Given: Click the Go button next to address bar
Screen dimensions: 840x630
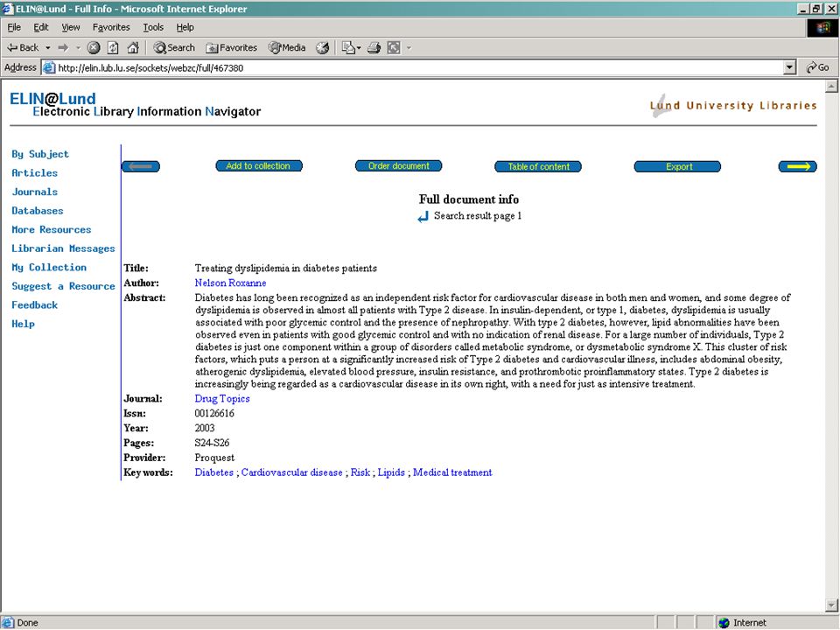Looking at the screenshot, I should click(x=817, y=67).
